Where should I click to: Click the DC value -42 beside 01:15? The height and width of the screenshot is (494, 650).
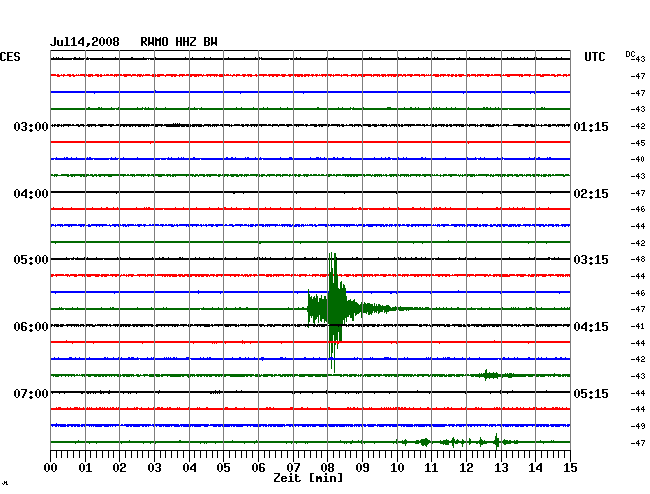[x=638, y=126]
